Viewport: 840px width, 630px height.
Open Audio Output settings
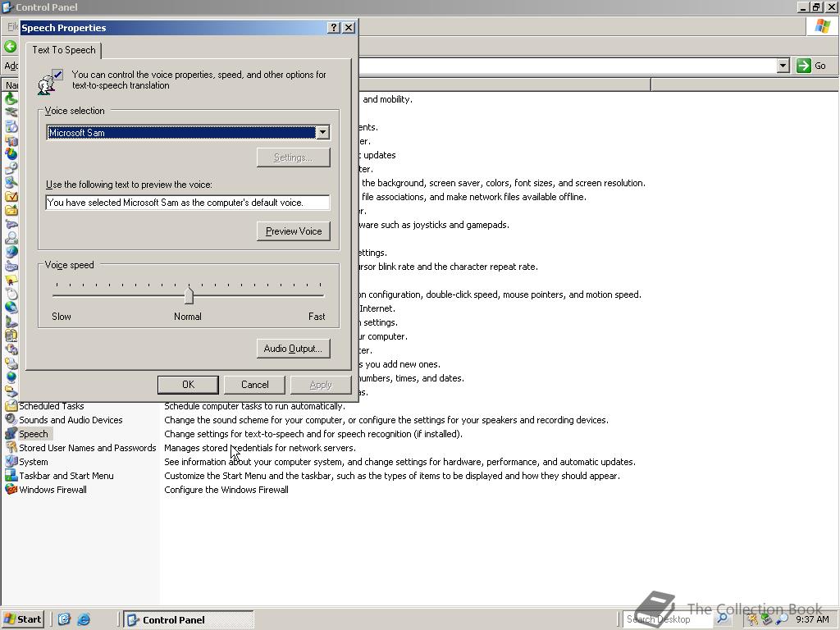point(293,349)
